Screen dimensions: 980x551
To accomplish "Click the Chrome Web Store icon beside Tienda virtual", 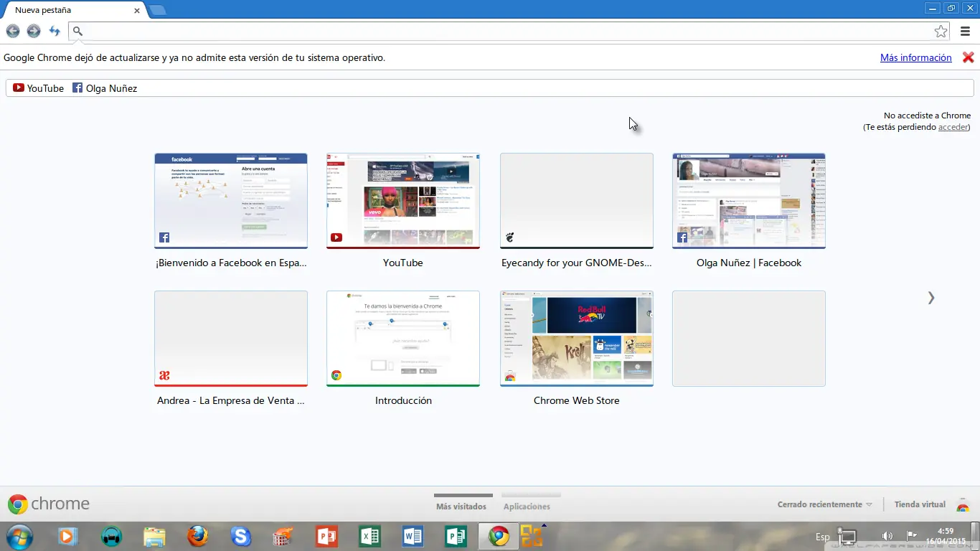I will pyautogui.click(x=963, y=504).
